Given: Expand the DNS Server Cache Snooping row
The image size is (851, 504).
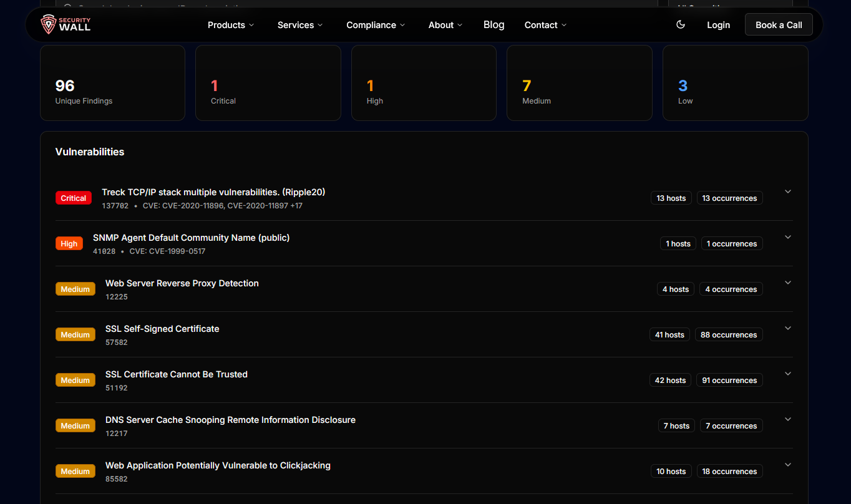Looking at the screenshot, I should (787, 419).
